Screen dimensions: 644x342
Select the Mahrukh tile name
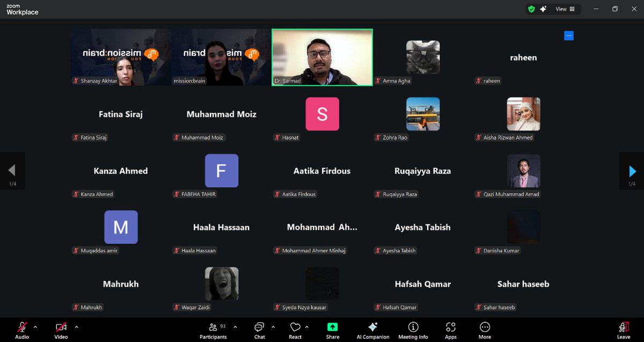tap(121, 284)
